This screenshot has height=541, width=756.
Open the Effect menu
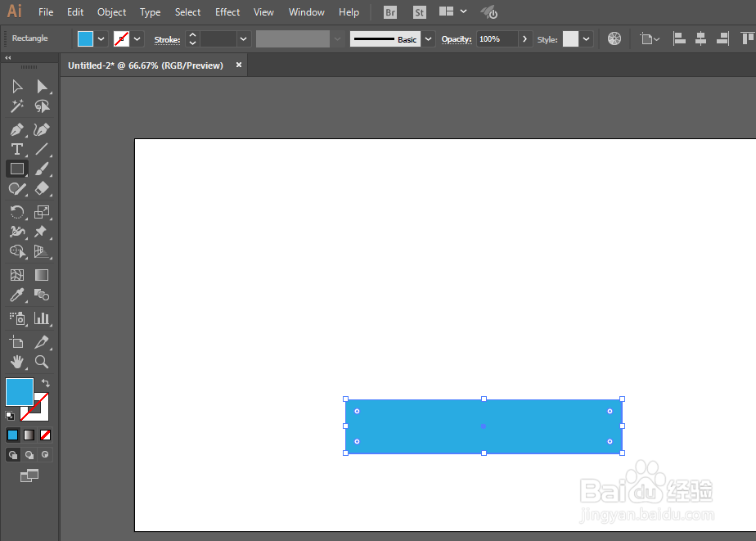pyautogui.click(x=227, y=12)
